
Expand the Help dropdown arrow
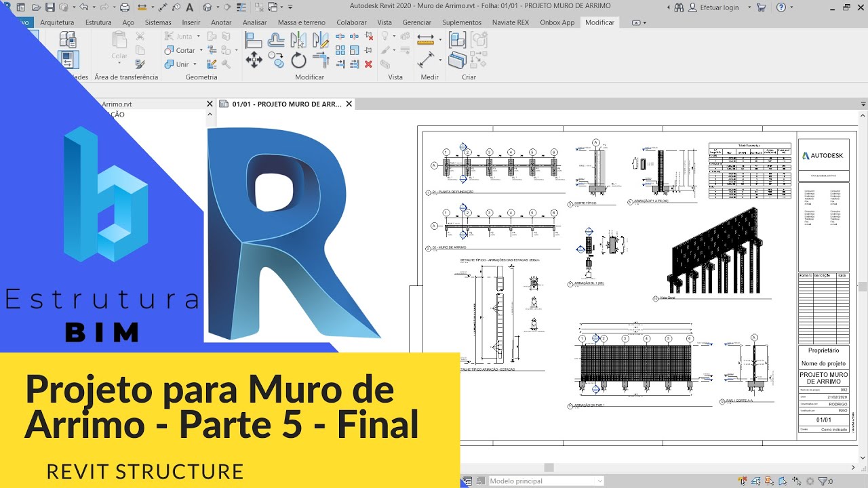[792, 7]
